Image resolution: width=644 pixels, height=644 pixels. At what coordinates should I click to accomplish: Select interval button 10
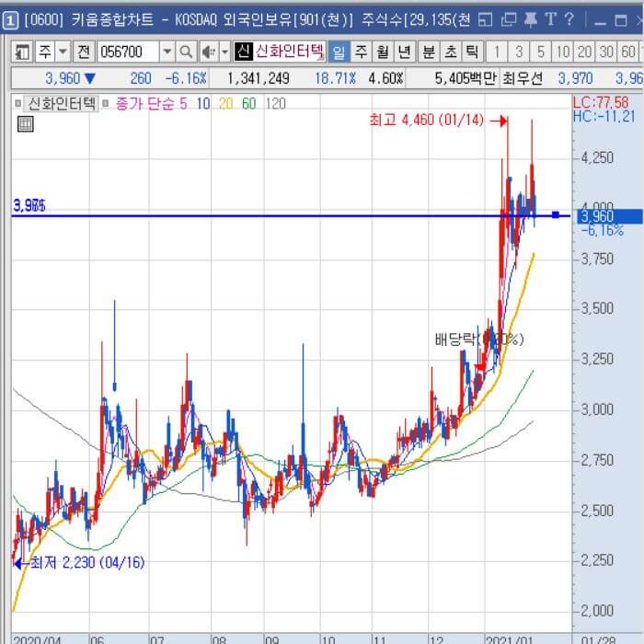563,52
